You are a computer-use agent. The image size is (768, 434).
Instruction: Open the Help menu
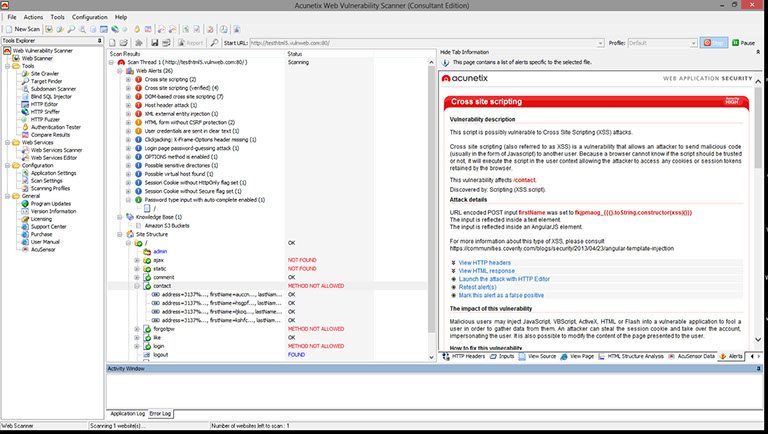pyautogui.click(x=121, y=17)
